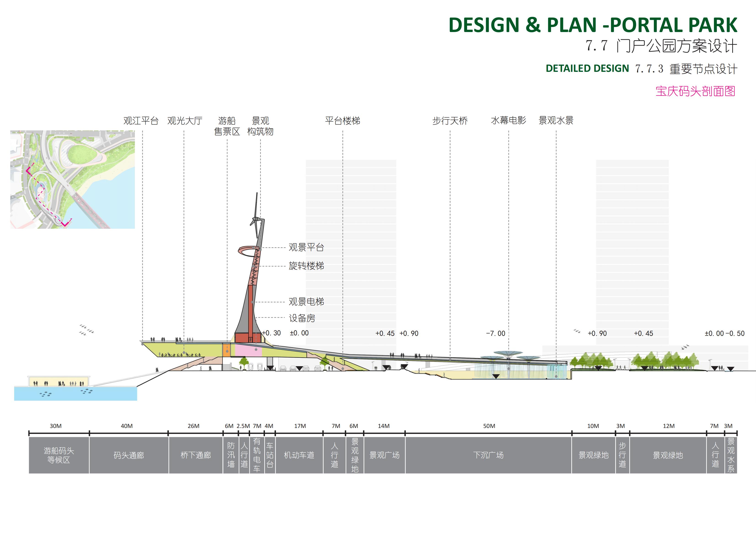Viewport: 756px width, 535px height.
Task: Select the 景观构筑物 callout label
Action: pyautogui.click(x=260, y=126)
